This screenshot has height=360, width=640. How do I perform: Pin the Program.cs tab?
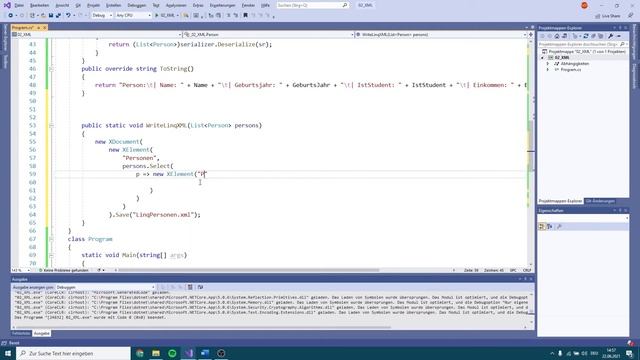(38, 27)
